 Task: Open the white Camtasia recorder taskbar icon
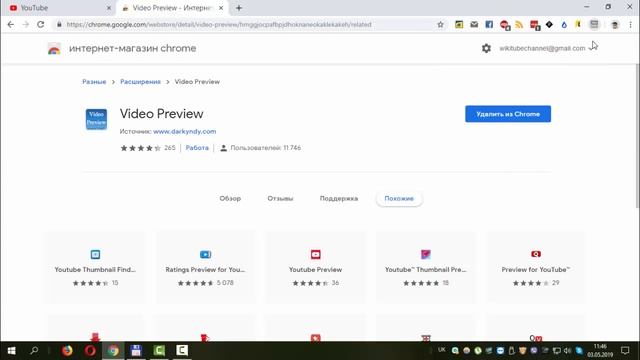click(182, 350)
